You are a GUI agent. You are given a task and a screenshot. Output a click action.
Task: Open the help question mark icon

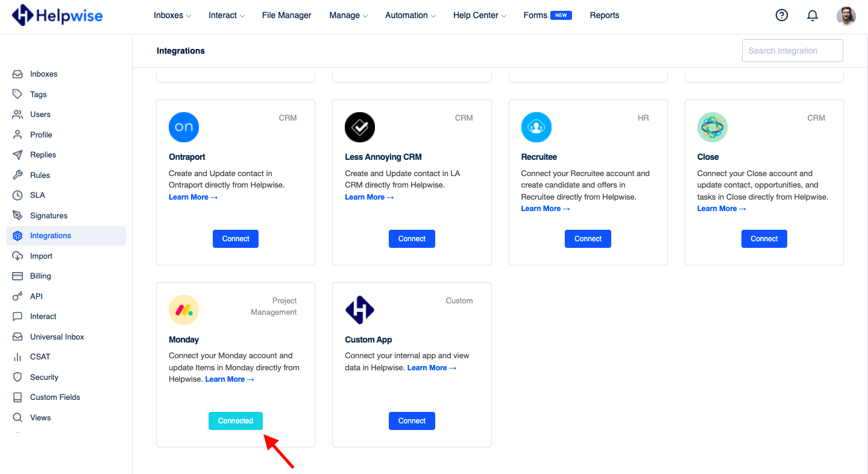click(x=782, y=15)
